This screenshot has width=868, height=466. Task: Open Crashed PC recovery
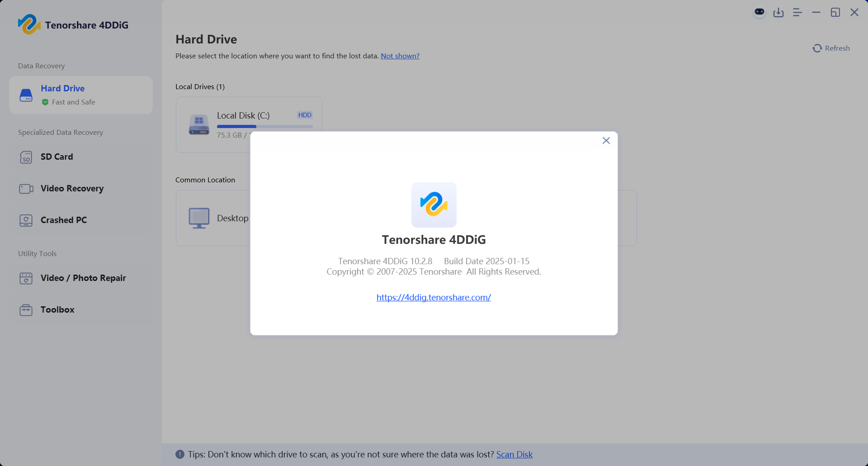(x=81, y=220)
